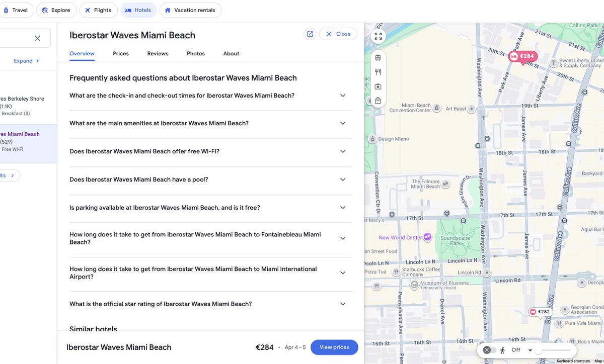Screen dimensions: 604x364
Task: Click the Apr 4–5 dates text
Action: pyautogui.click(x=295, y=347)
